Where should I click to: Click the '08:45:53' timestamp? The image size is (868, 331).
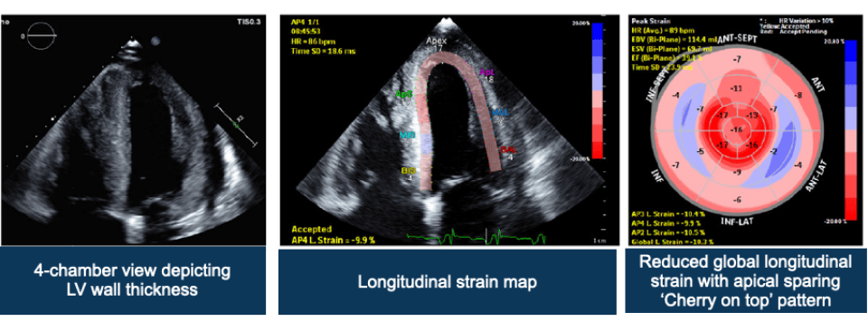[305, 32]
